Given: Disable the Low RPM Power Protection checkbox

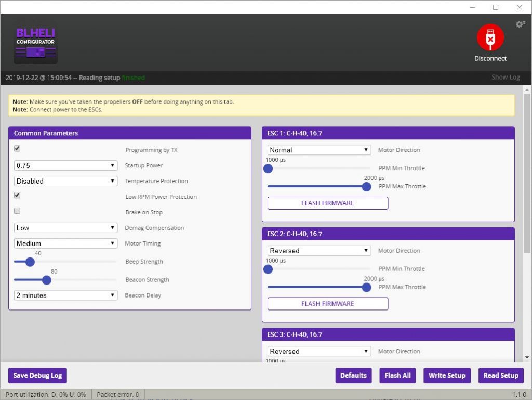Looking at the screenshot, I should [x=17, y=195].
